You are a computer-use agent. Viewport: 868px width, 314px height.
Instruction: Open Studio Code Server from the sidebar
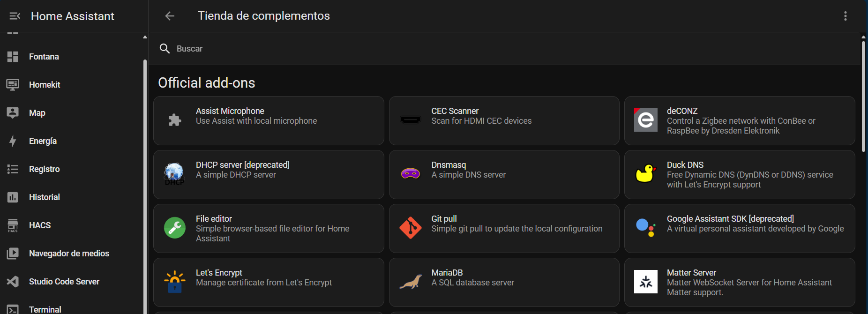point(64,282)
